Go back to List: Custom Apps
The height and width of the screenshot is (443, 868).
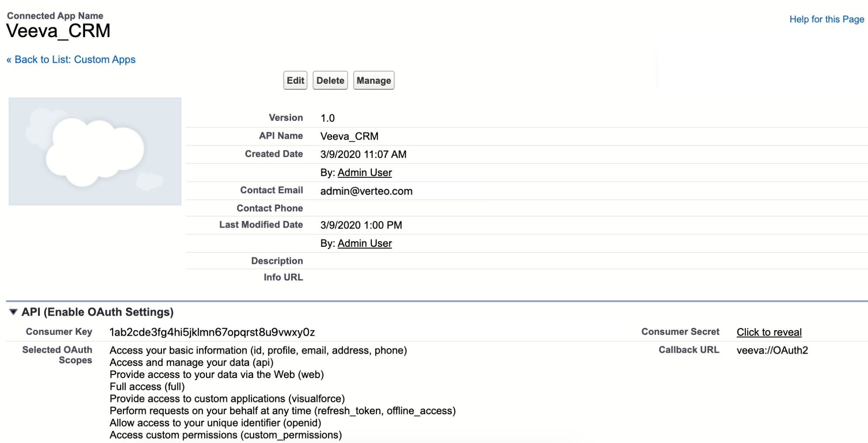(x=71, y=60)
